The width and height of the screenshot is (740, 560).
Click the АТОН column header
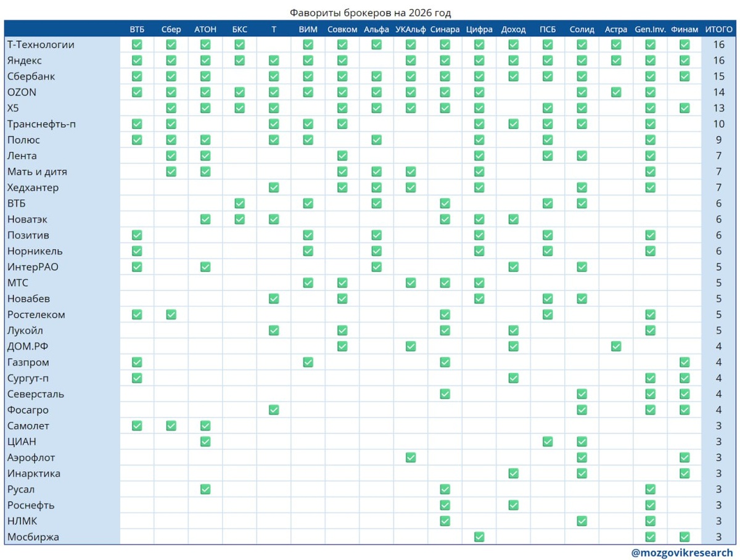[205, 29]
